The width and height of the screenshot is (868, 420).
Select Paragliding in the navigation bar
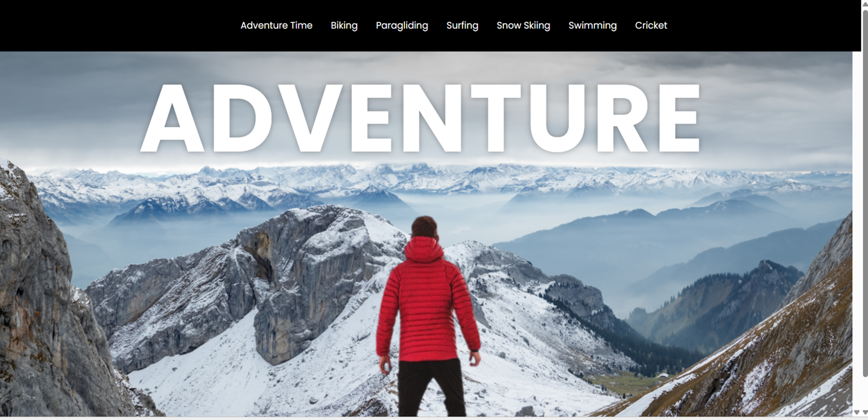pos(402,26)
